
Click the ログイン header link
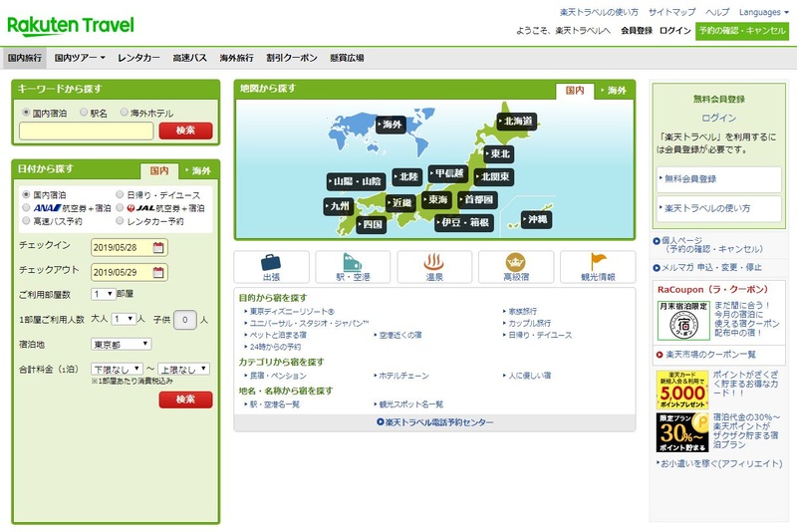click(x=675, y=31)
